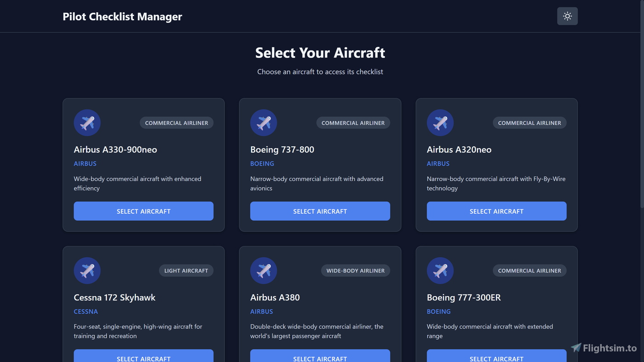Open the Pilot Checklist Manager home title

click(122, 17)
